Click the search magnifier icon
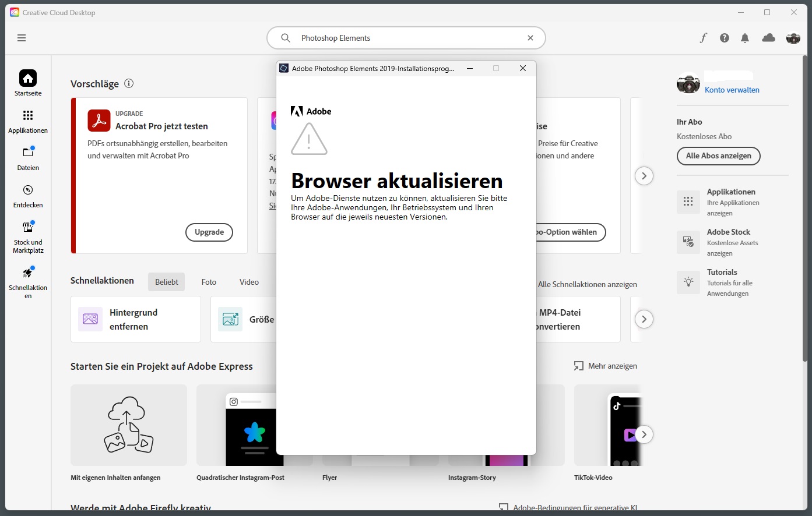This screenshot has width=812, height=516. point(286,38)
